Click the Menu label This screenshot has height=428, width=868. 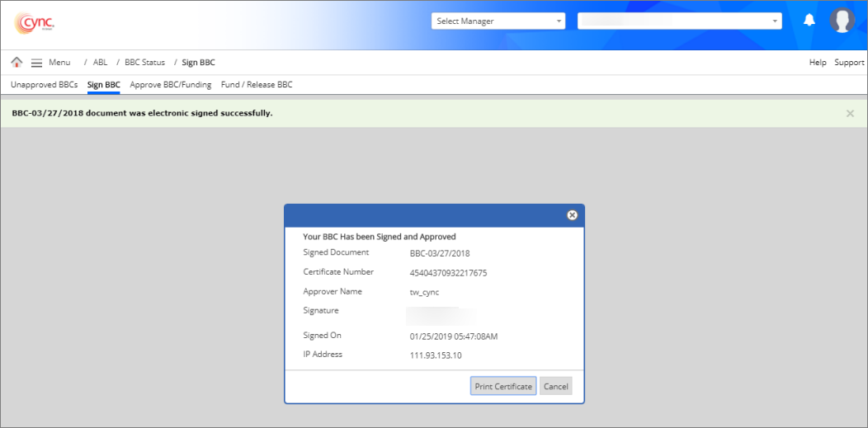(59, 63)
